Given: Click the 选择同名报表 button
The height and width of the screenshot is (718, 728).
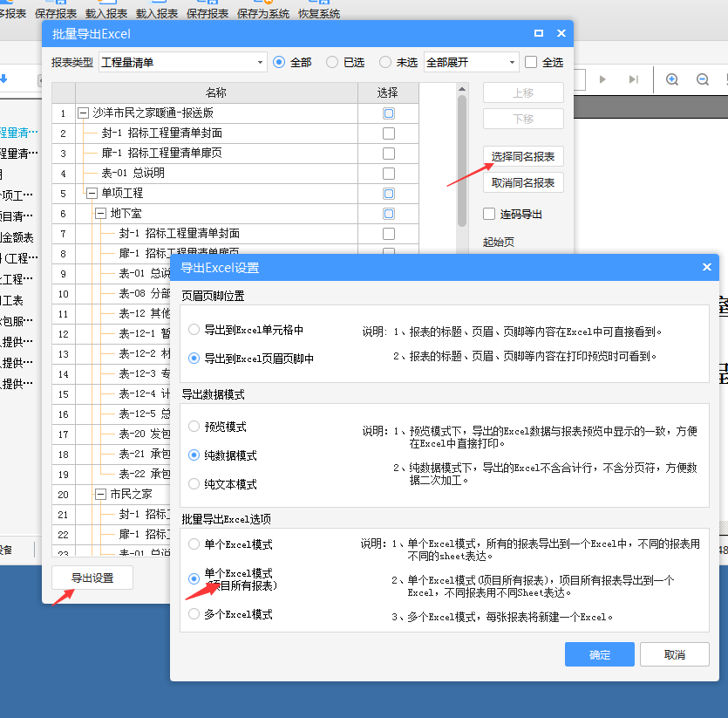Looking at the screenshot, I should click(523, 157).
